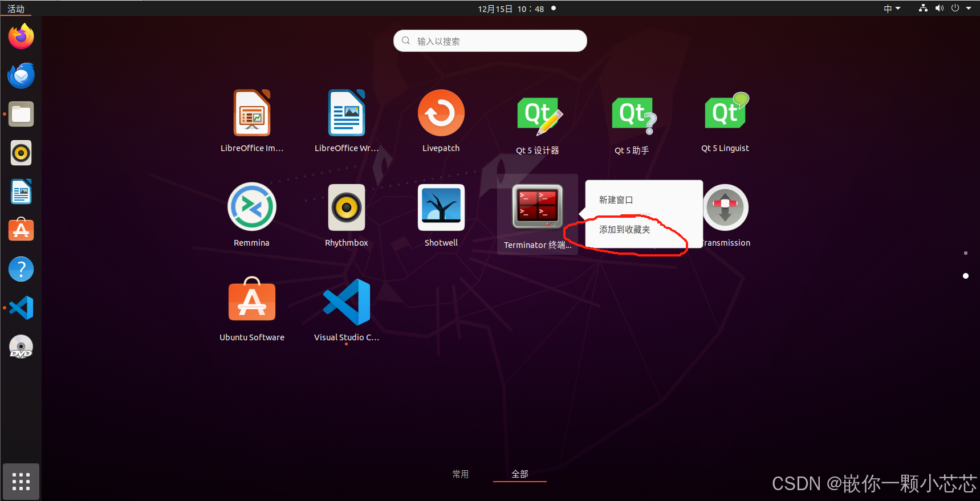Open the system menu arrow
This screenshot has height=501, width=980.
969,9
